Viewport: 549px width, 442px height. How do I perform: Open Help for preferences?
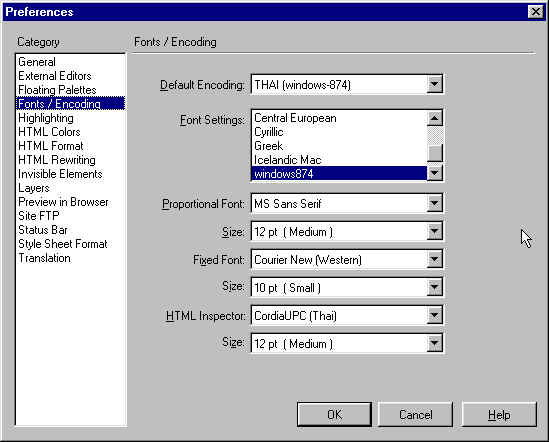(499, 415)
